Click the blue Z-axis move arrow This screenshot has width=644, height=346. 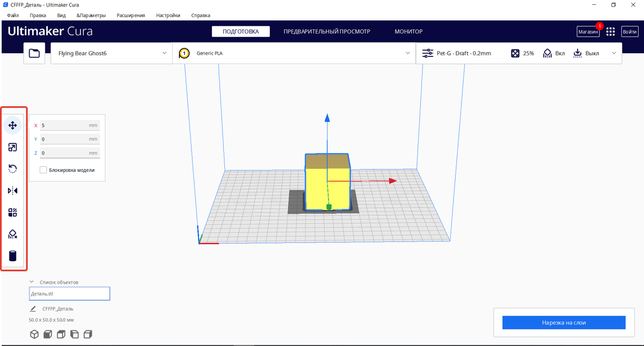[327, 118]
